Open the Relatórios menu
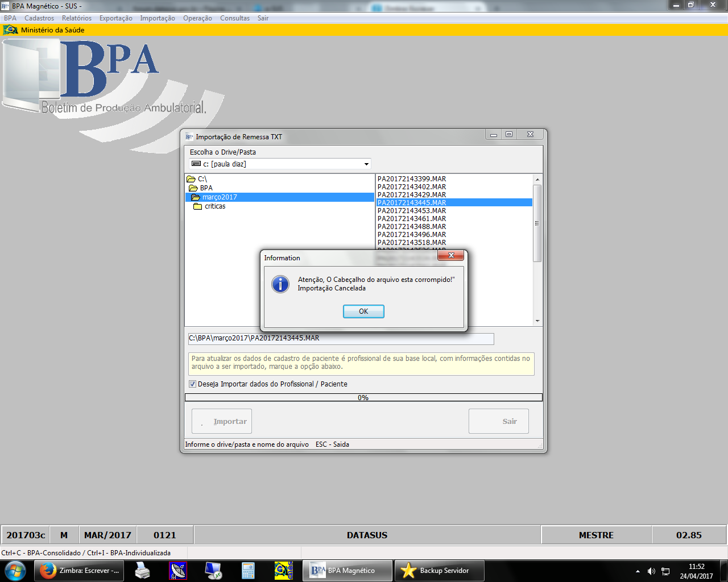Viewport: 728px width, 582px height. tap(77, 18)
